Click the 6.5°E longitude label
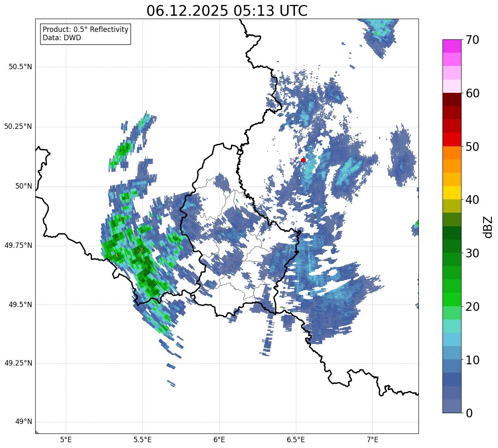The image size is (498, 448). coord(296,439)
